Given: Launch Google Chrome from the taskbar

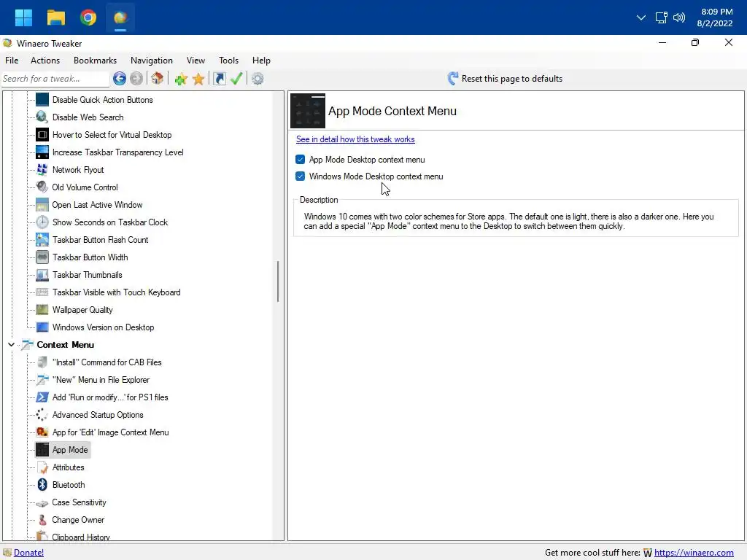Looking at the screenshot, I should (88, 17).
